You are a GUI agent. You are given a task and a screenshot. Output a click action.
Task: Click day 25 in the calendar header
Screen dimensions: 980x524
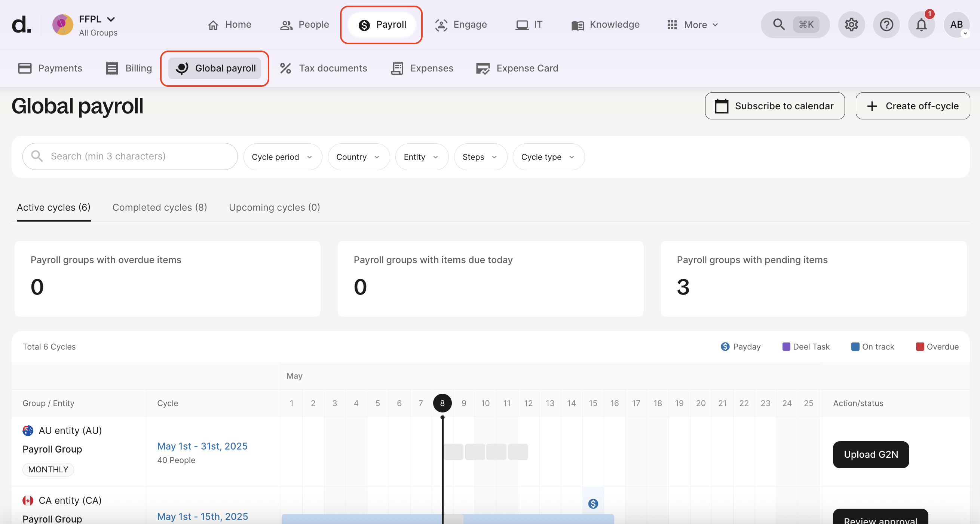tap(808, 403)
